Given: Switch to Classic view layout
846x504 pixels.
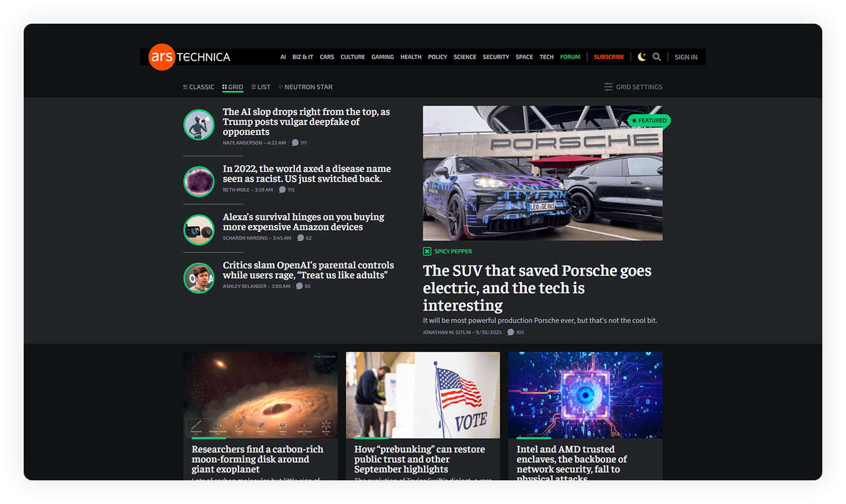Looking at the screenshot, I should coord(199,87).
